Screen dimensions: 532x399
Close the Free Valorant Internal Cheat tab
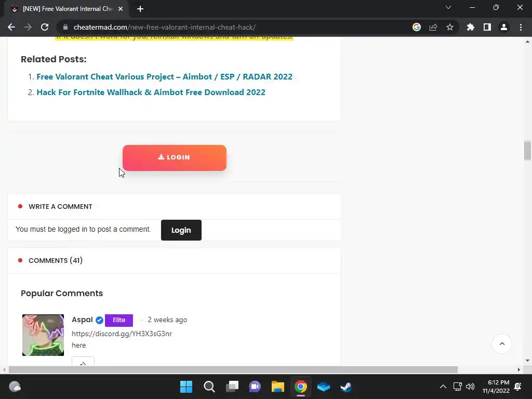pyautogui.click(x=121, y=9)
